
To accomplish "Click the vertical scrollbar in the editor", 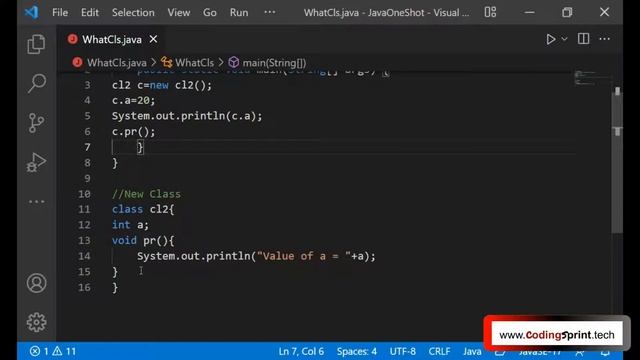I will (x=617, y=163).
